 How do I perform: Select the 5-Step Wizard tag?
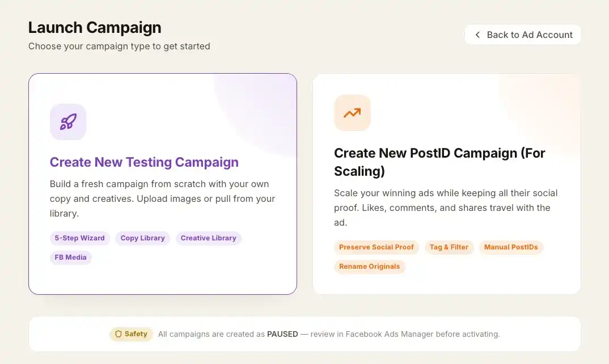coord(79,238)
